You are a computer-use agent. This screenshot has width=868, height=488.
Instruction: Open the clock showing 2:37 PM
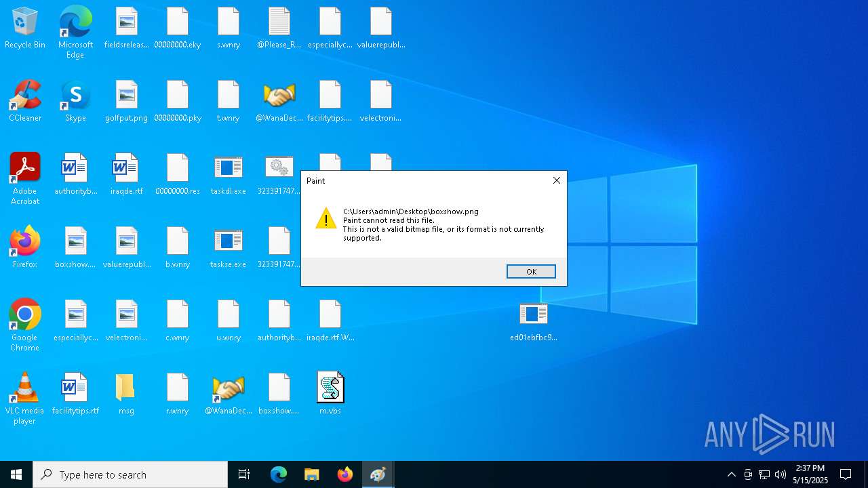(x=810, y=474)
